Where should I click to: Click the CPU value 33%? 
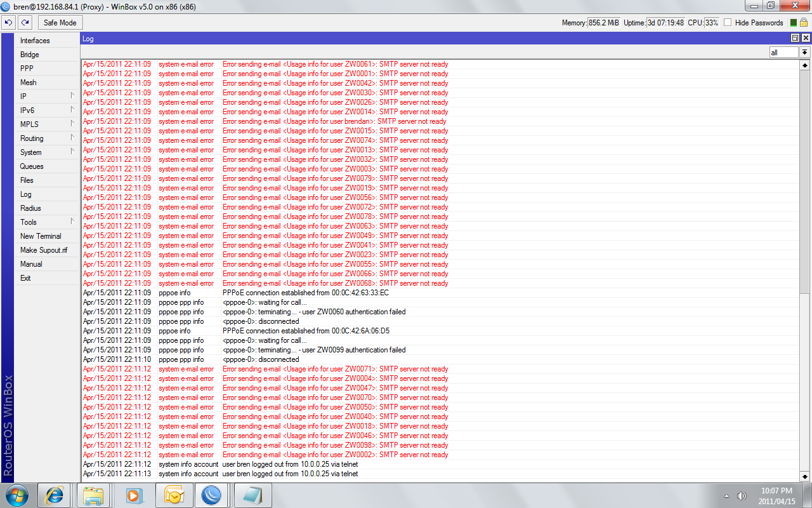pos(712,23)
